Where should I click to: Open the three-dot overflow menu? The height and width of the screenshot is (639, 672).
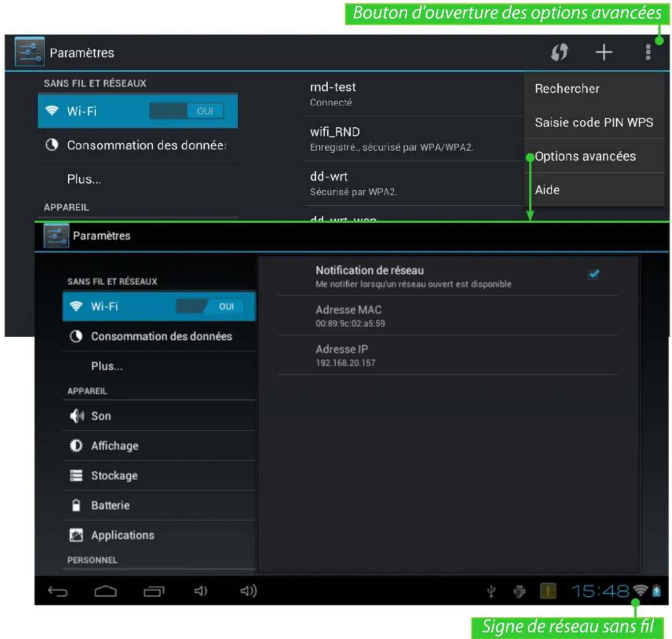[648, 52]
